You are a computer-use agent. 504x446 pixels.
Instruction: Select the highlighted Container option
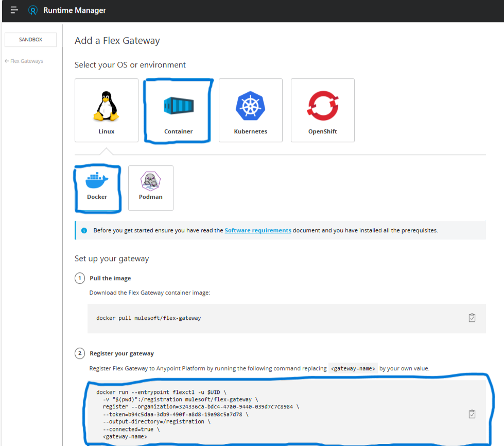pyautogui.click(x=178, y=110)
